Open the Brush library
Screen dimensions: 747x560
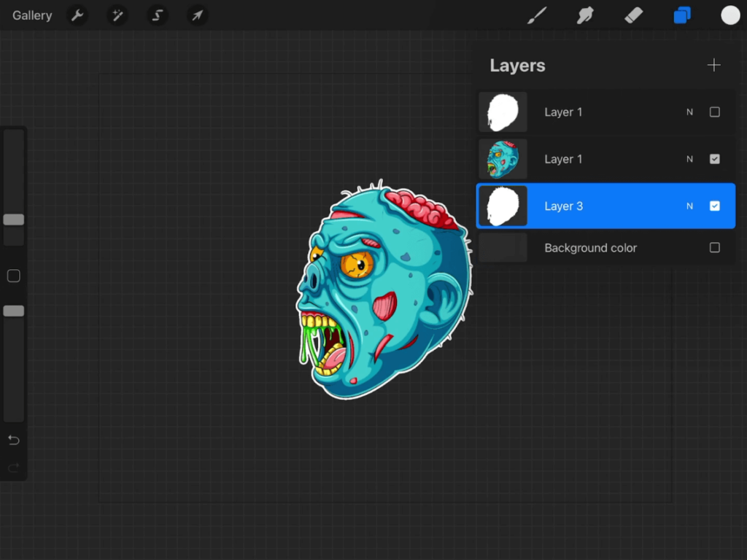click(538, 15)
